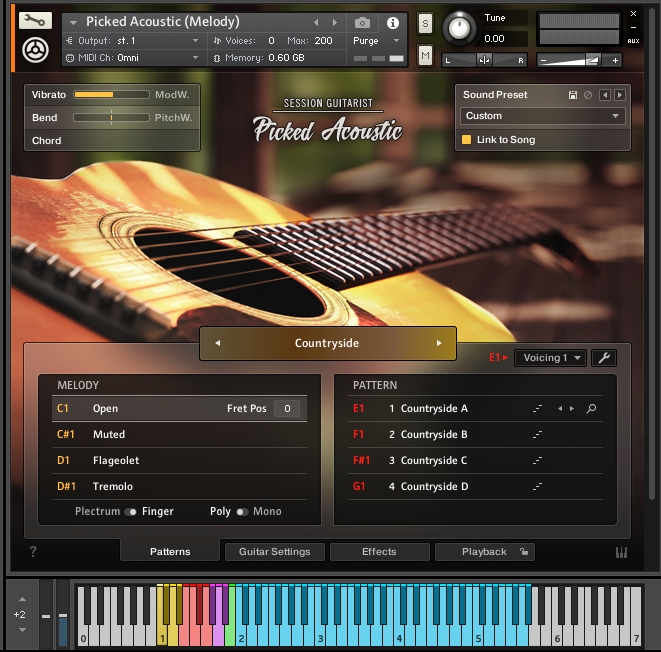This screenshot has width=661, height=652.
Task: Select next sound preset arrow
Action: [x=620, y=95]
